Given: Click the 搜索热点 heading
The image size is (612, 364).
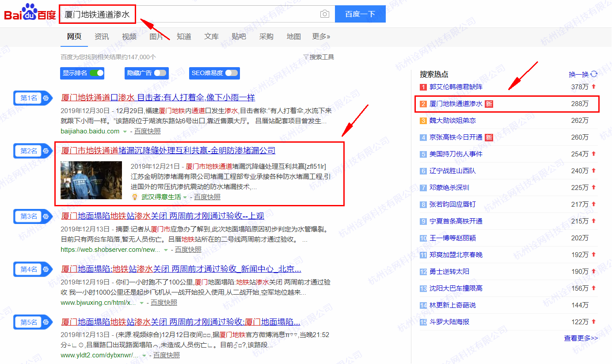Looking at the screenshot, I should point(434,74).
